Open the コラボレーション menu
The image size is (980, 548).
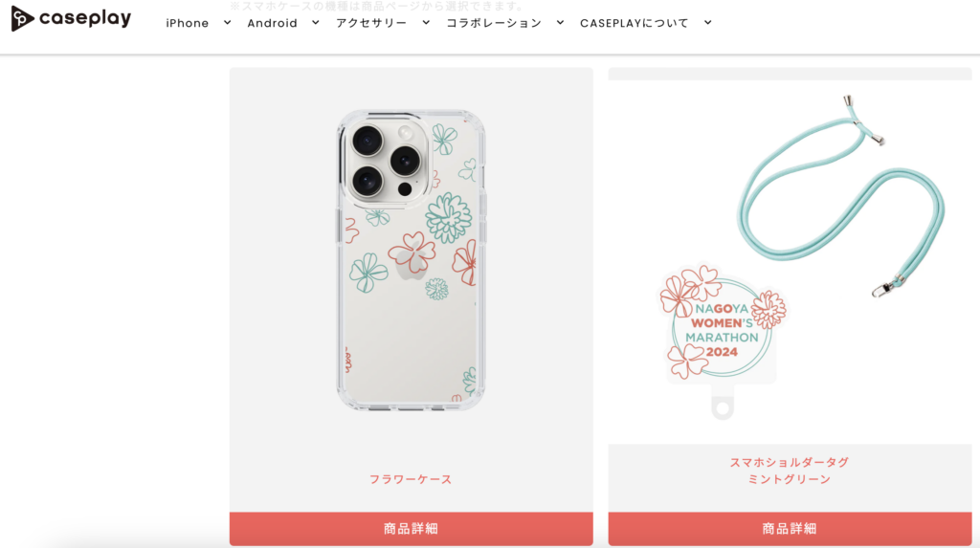(x=494, y=23)
